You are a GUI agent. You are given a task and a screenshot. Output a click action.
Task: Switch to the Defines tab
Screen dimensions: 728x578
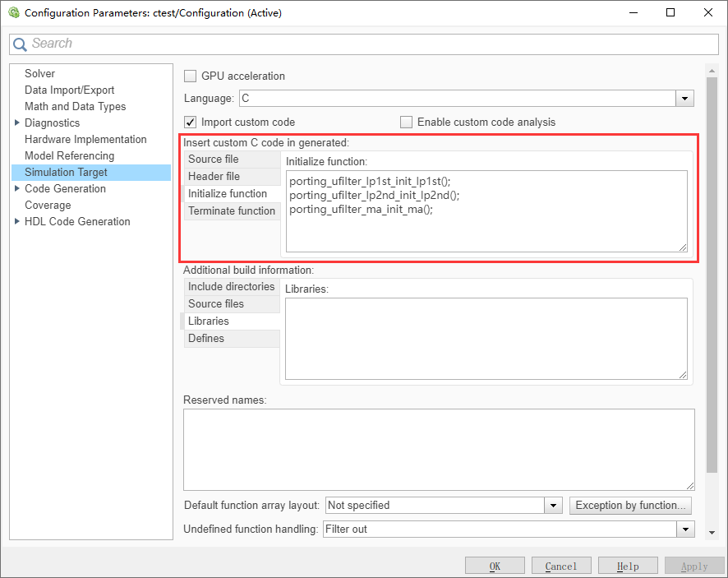pos(232,338)
